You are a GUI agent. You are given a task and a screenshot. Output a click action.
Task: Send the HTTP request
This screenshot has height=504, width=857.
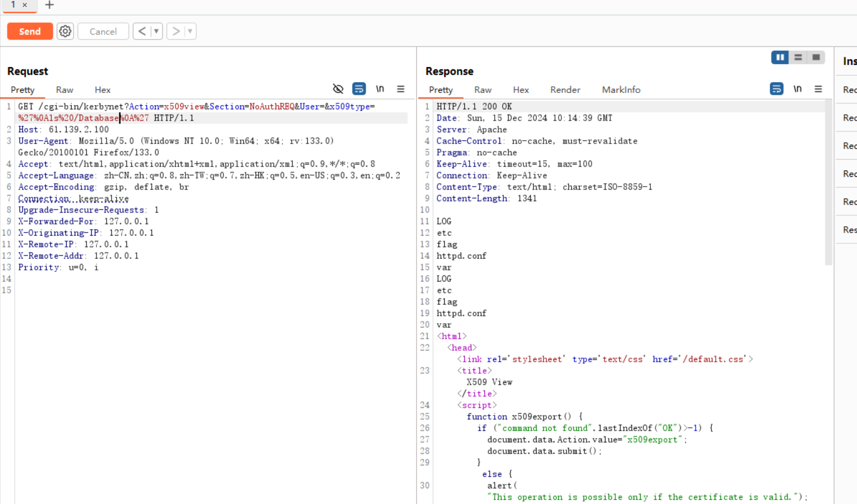click(30, 31)
